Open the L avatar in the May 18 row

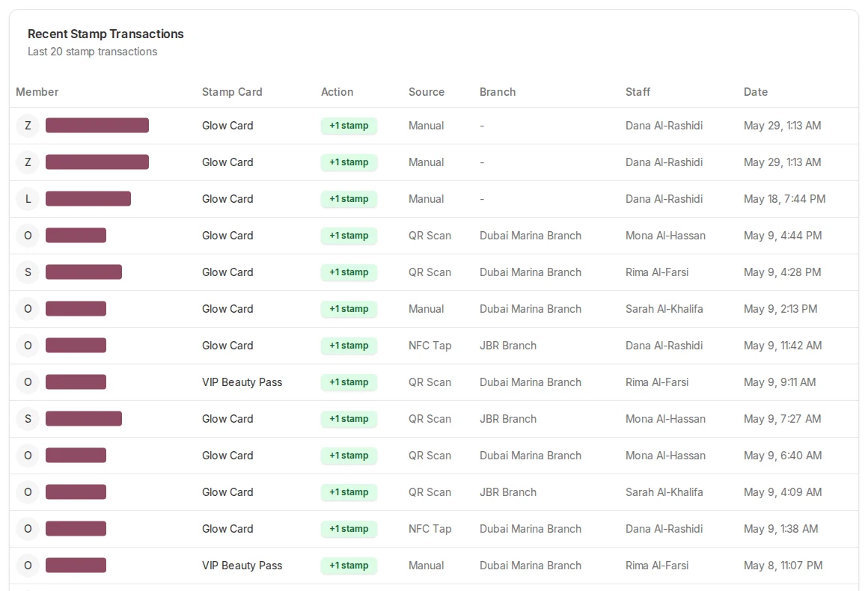[x=28, y=199]
